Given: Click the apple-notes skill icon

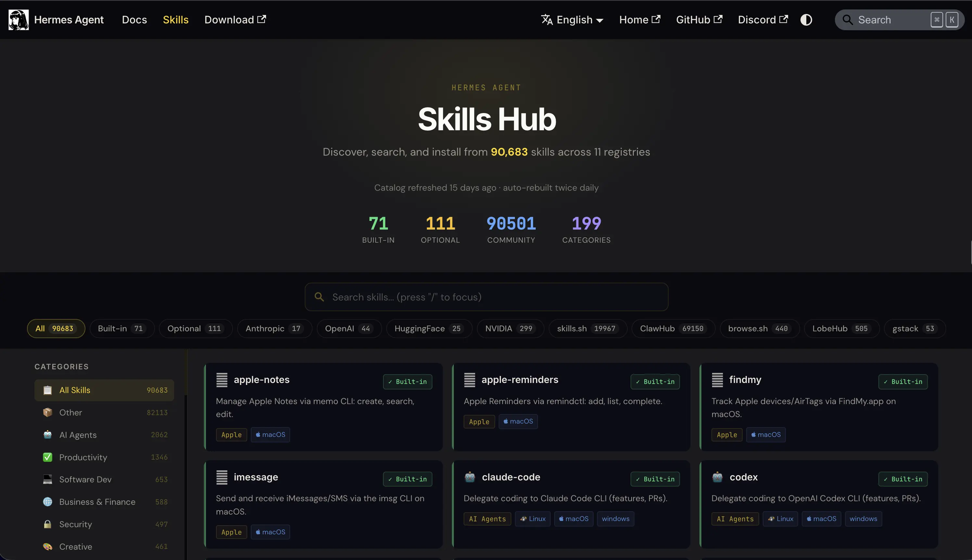Looking at the screenshot, I should 222,380.
